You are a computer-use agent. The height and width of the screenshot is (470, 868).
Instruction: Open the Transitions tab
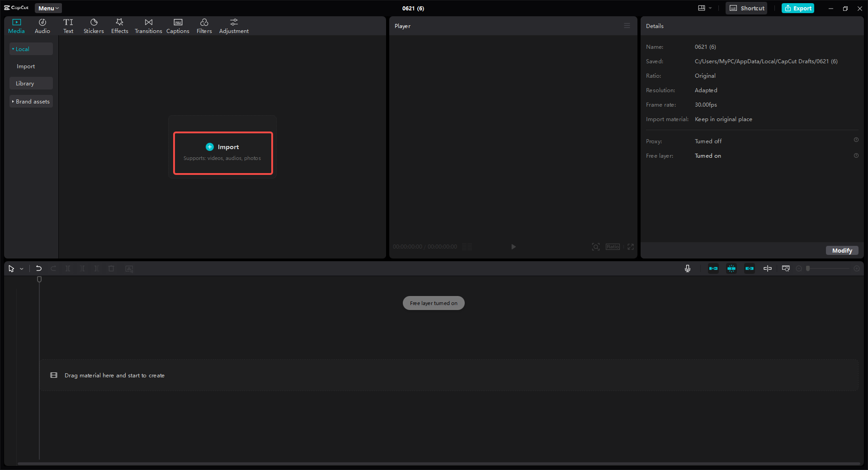[x=148, y=26]
